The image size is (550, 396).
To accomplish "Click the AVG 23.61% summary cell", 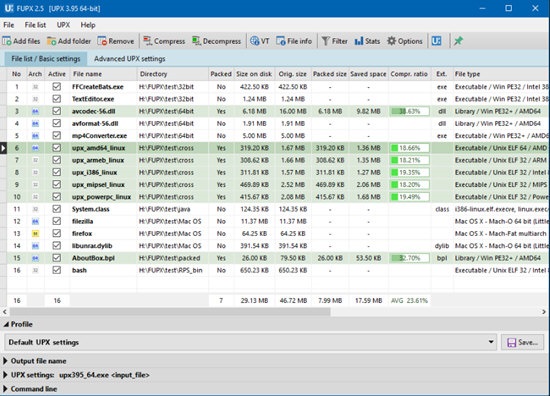I will [409, 301].
